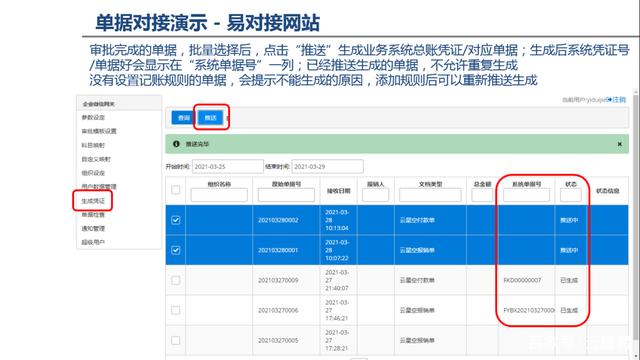Click the 状态 filter input
The height and width of the screenshot is (360, 640).
(x=571, y=195)
